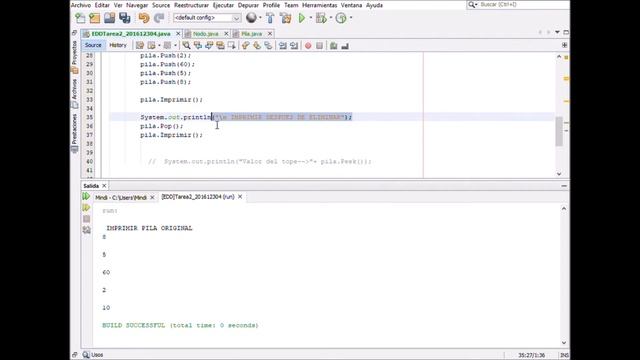Click the BUILD SUCCESSFUL output line
The image size is (640, 360).
click(x=180, y=325)
